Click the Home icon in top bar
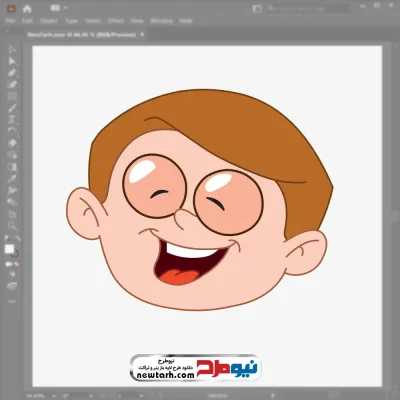The height and width of the screenshot is (400, 400). [x=27, y=9]
